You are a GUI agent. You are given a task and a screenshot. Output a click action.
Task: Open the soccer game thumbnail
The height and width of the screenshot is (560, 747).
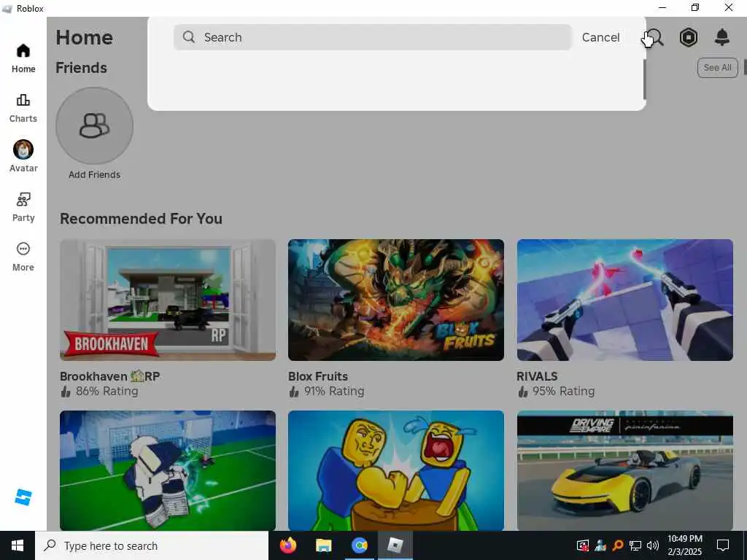tap(168, 470)
